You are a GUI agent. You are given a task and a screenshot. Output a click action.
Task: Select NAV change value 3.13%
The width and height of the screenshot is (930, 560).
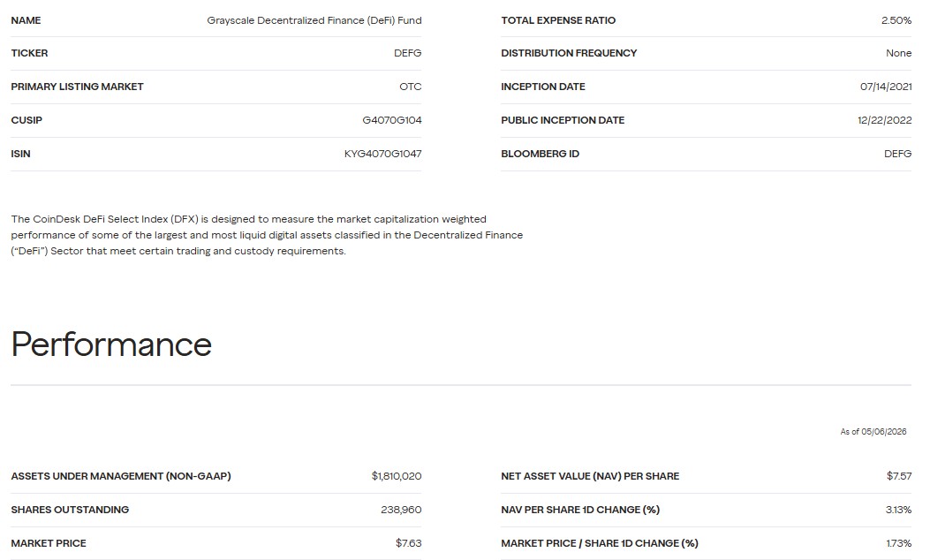click(898, 510)
